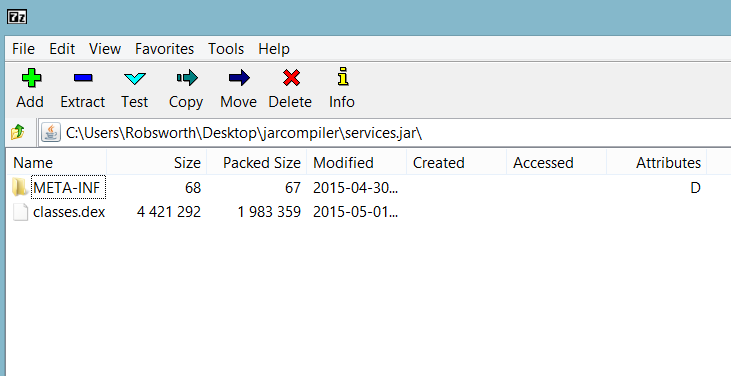Select the META-INF folder name
731x376 pixels.
pos(67,188)
